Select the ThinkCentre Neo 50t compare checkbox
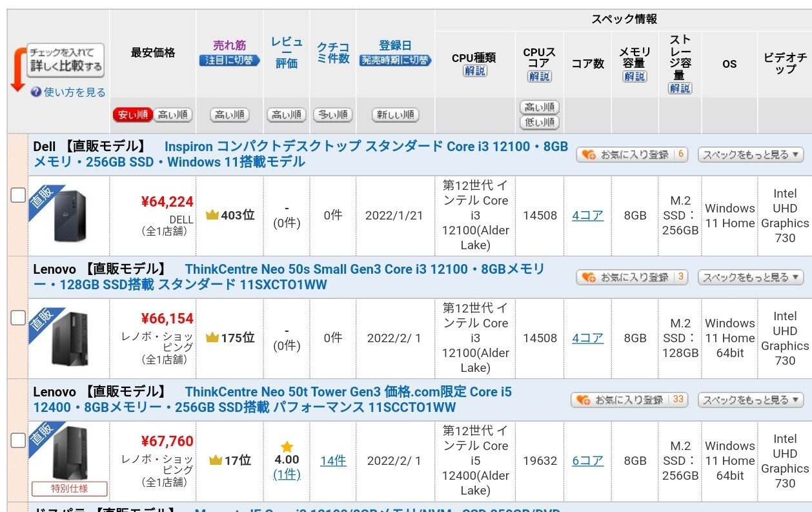Image resolution: width=812 pixels, height=512 pixels. click(18, 440)
